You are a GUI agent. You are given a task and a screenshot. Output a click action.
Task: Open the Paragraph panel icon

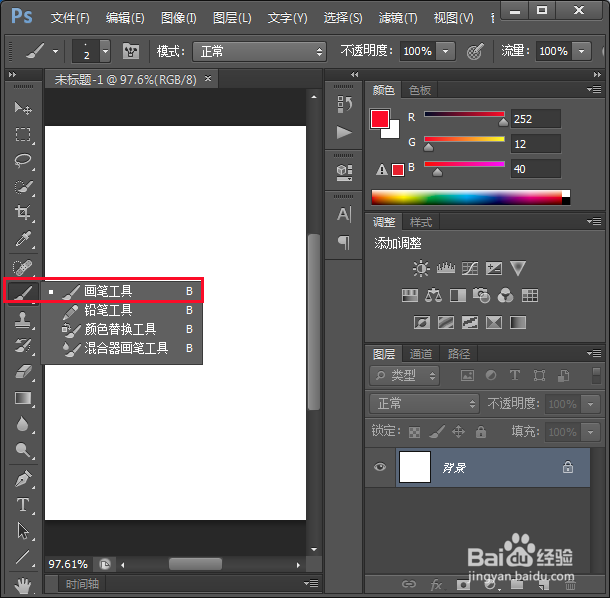click(344, 242)
